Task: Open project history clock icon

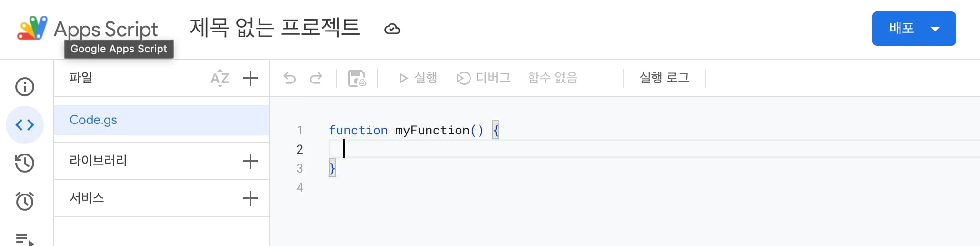Action: click(x=25, y=163)
